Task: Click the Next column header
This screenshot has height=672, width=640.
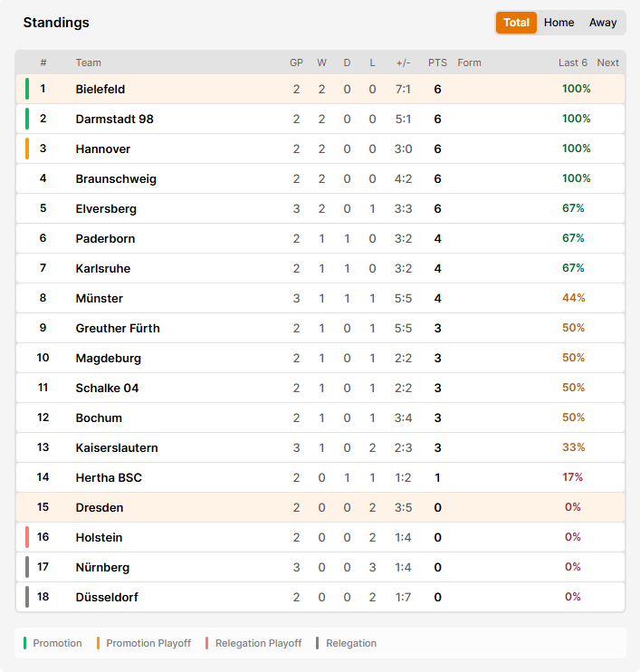Action: pyautogui.click(x=608, y=62)
